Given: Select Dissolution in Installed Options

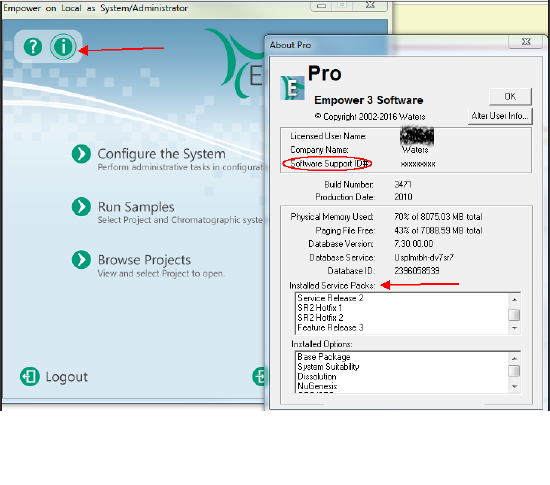Looking at the screenshot, I should (317, 377).
